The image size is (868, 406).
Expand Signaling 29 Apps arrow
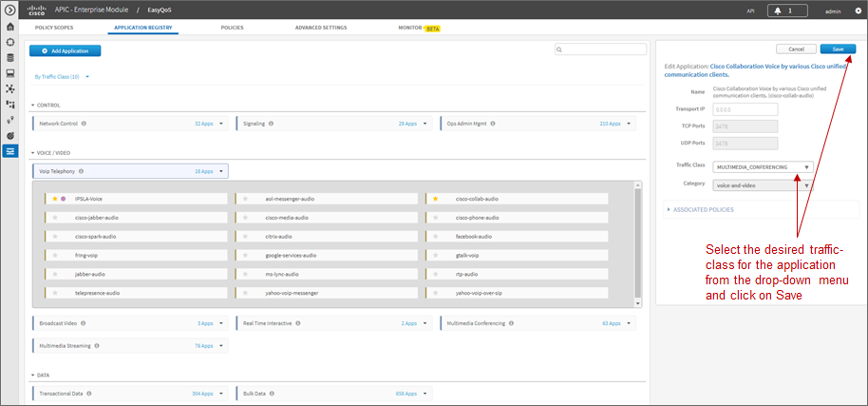425,124
